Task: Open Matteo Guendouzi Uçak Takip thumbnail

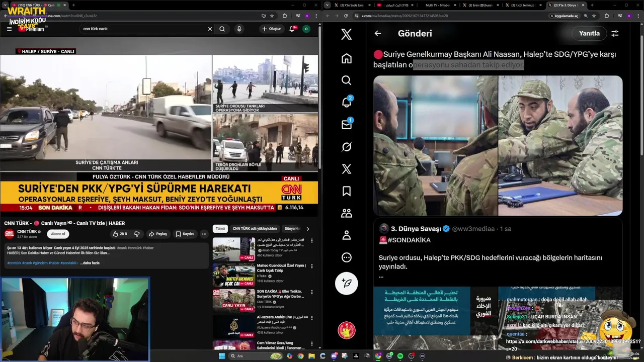Action: coord(233,275)
